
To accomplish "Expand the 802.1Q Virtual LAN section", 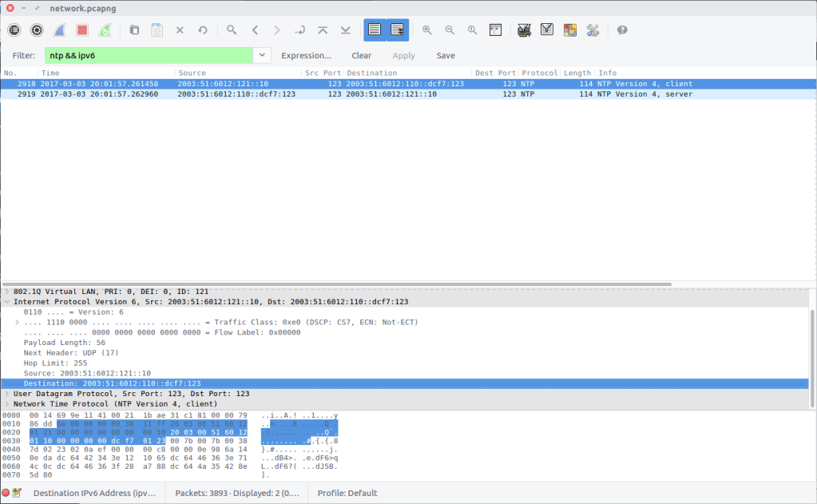I will (x=6, y=292).
